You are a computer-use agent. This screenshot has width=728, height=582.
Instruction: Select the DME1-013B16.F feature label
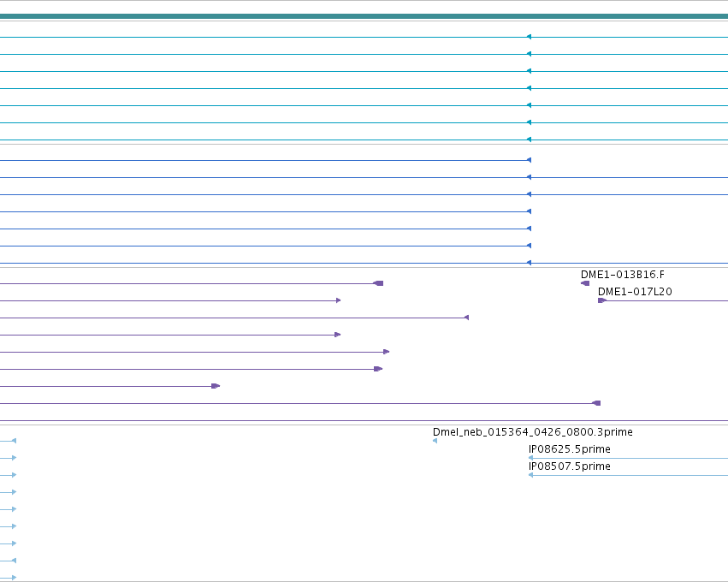(x=622, y=275)
